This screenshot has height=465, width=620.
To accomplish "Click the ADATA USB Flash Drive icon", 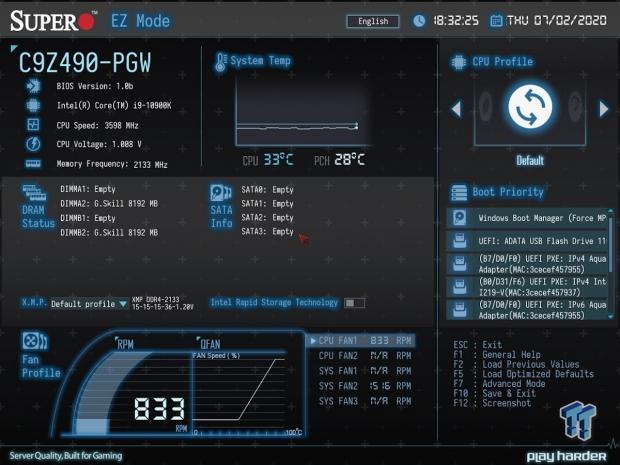I will pyautogui.click(x=459, y=241).
